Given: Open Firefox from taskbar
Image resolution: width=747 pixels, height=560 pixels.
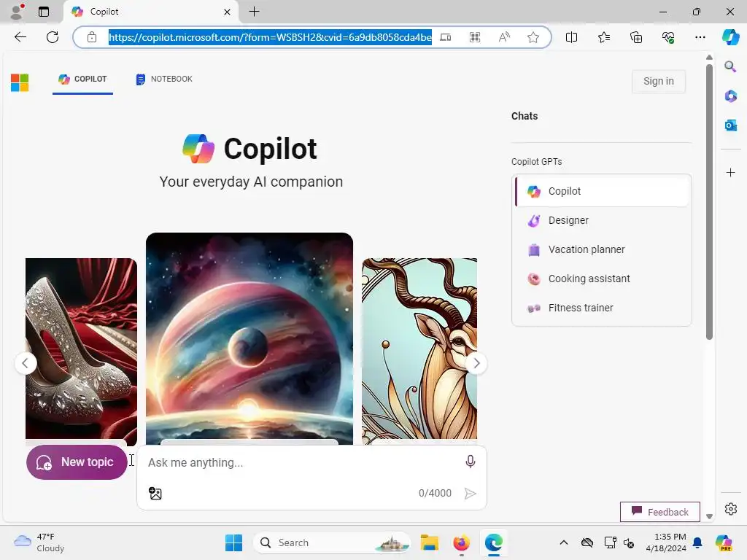Looking at the screenshot, I should 461,542.
